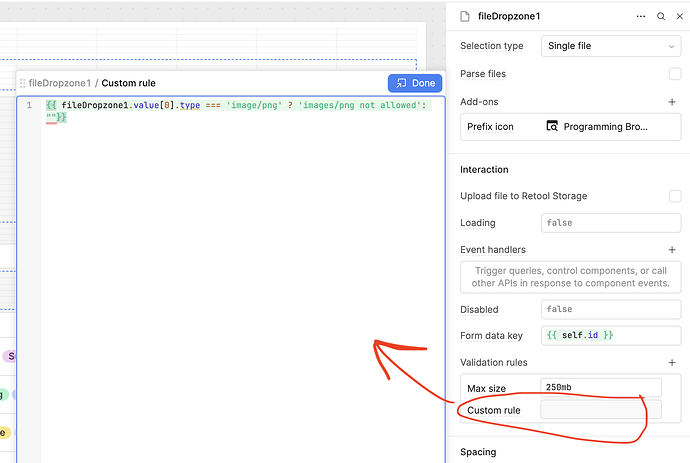Click the search magnifier icon in inspector header
Screen dimensions: 690x463
click(661, 16)
